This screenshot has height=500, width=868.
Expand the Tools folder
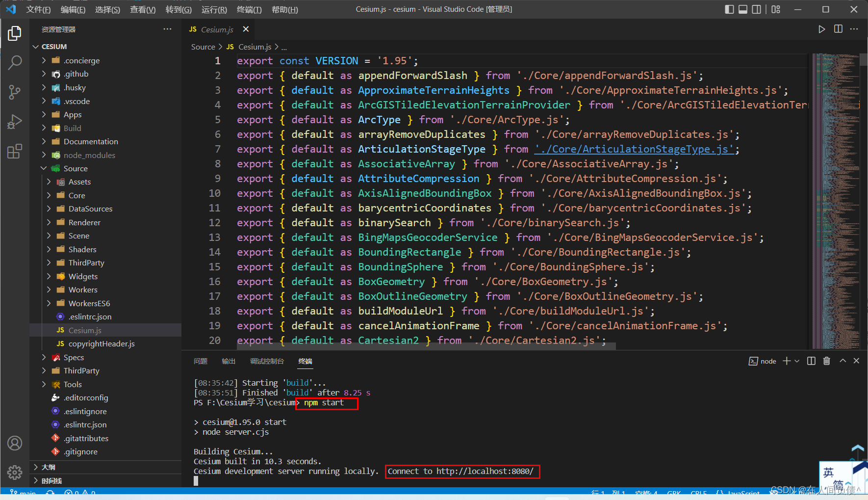click(x=106, y=384)
